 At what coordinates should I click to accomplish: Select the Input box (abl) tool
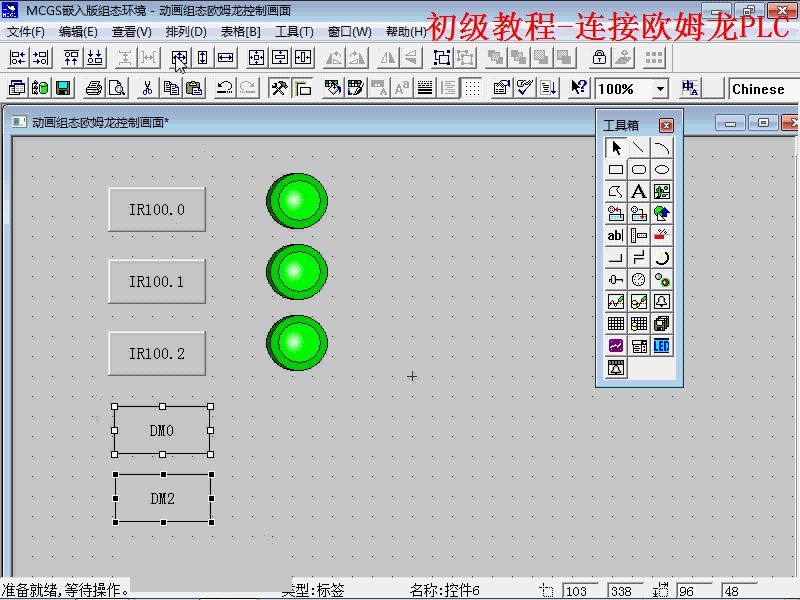614,235
